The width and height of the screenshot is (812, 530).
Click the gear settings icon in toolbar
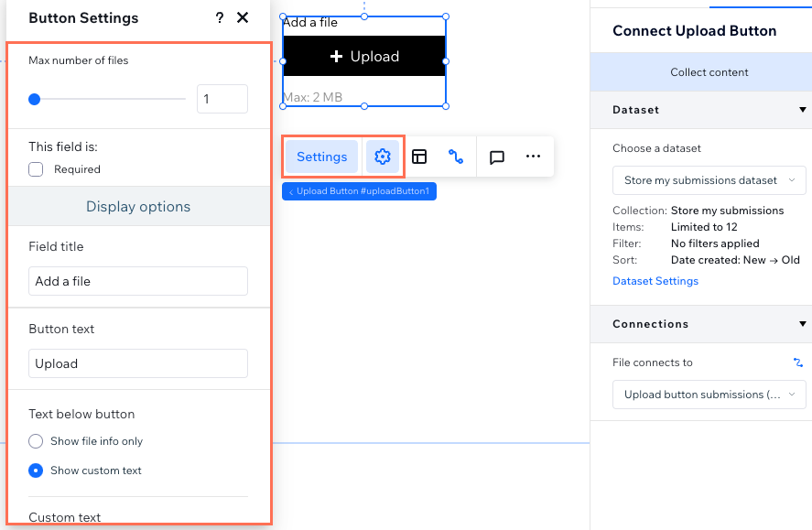pyautogui.click(x=383, y=157)
